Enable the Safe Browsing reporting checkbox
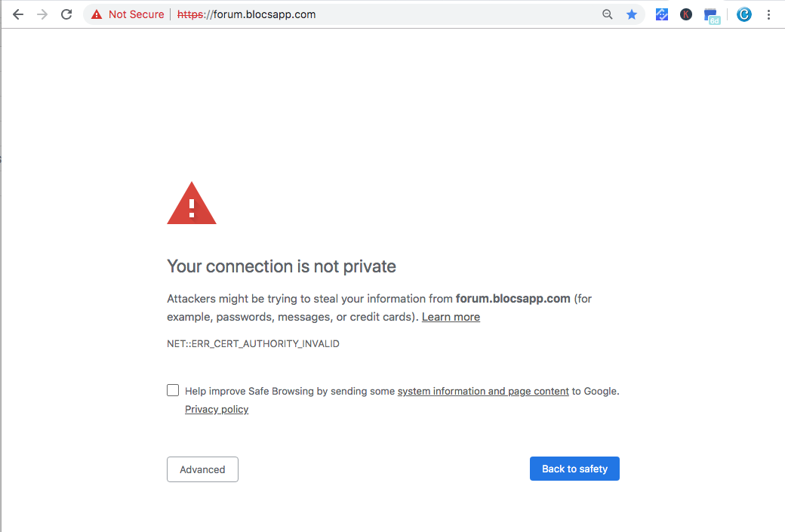 pyautogui.click(x=173, y=390)
